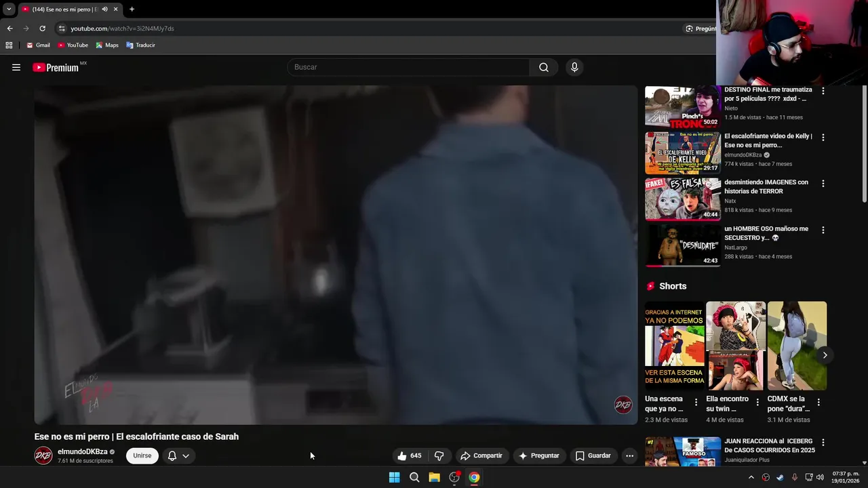Open elmundoDKBza channel name link
Screen dimensions: 868x488
coord(83,451)
